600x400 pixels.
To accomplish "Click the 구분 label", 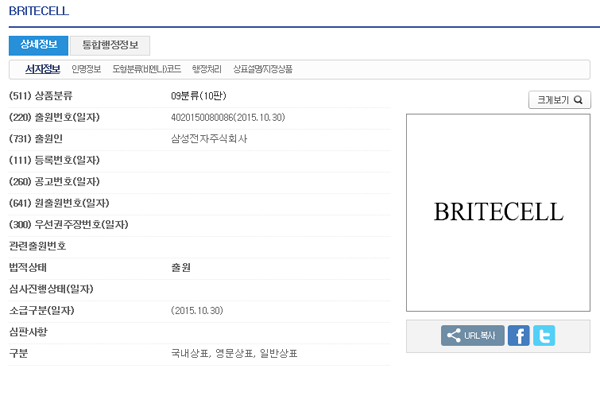I will point(18,353).
